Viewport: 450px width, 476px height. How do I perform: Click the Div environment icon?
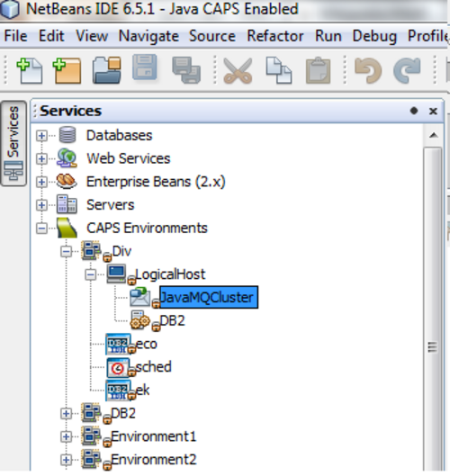coord(92,251)
